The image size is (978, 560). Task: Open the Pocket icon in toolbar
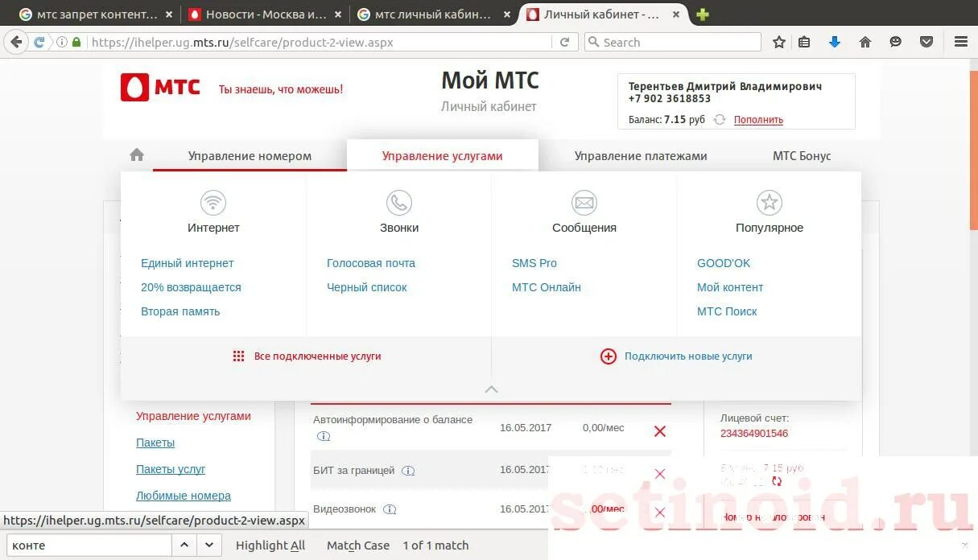[926, 43]
